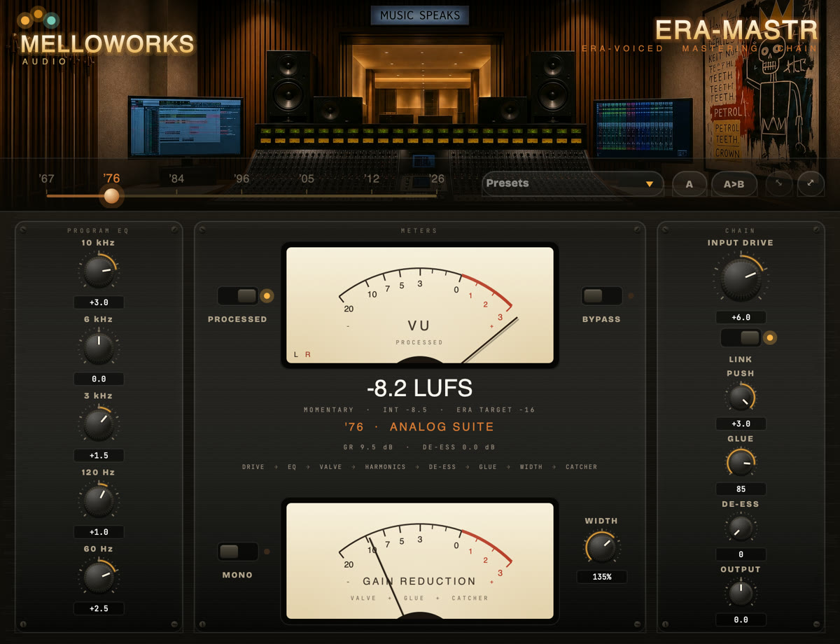Image resolution: width=840 pixels, height=644 pixels.
Task: Open the Presets dropdown
Action: pos(573,183)
